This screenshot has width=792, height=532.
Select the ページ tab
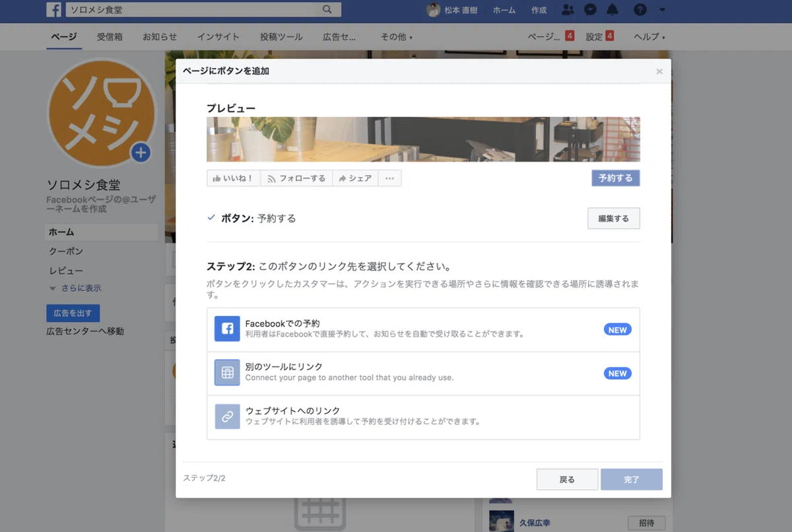click(64, 37)
